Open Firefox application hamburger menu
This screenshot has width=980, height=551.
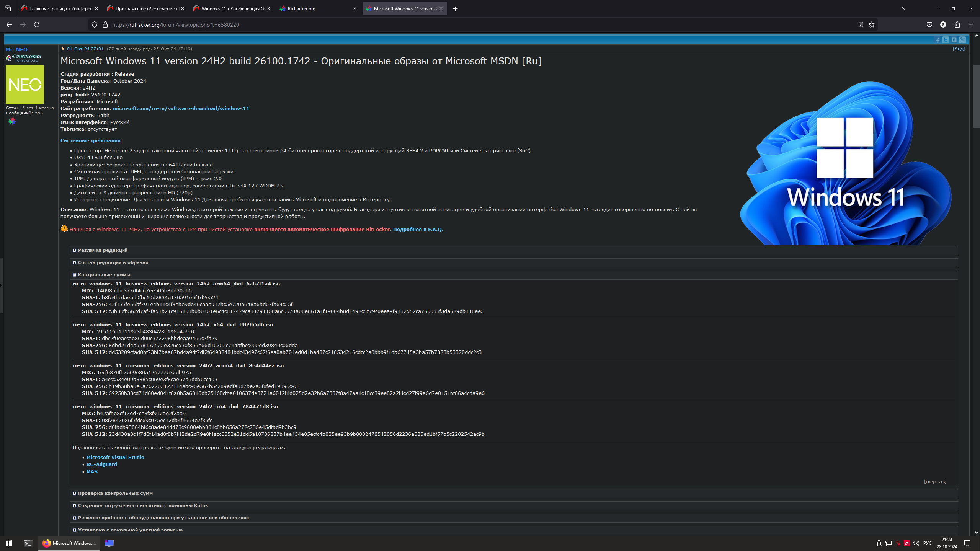[x=971, y=24]
